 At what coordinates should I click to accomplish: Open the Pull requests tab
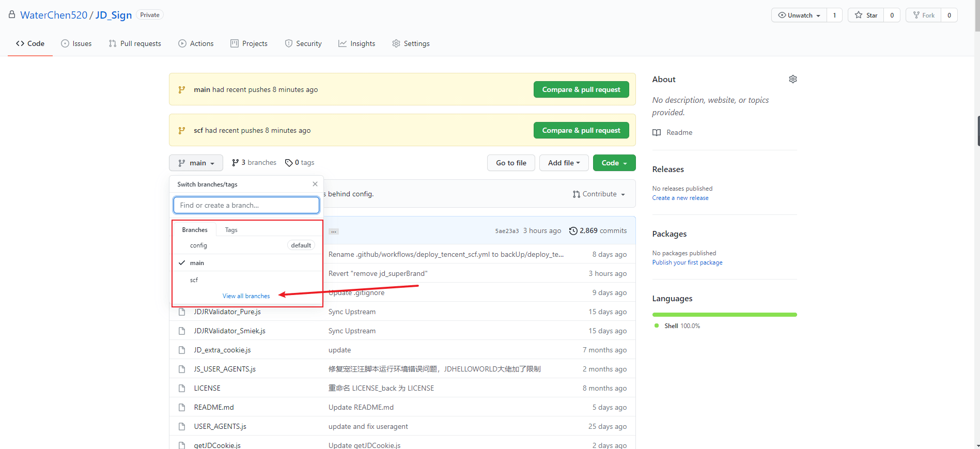[135, 44]
